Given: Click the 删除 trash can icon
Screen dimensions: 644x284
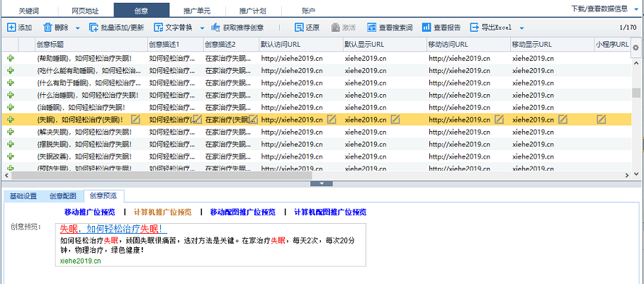Looking at the screenshot, I should pyautogui.click(x=48, y=28).
